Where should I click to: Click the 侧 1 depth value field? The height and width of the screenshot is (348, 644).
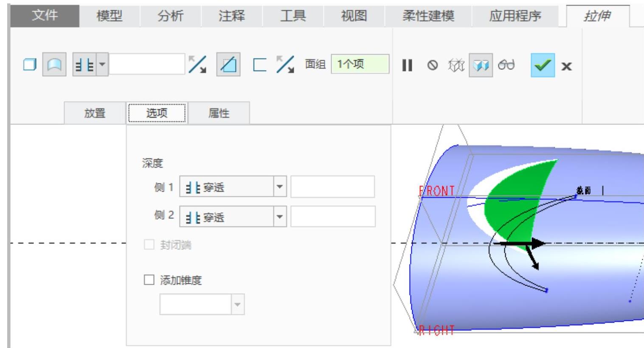click(x=332, y=187)
